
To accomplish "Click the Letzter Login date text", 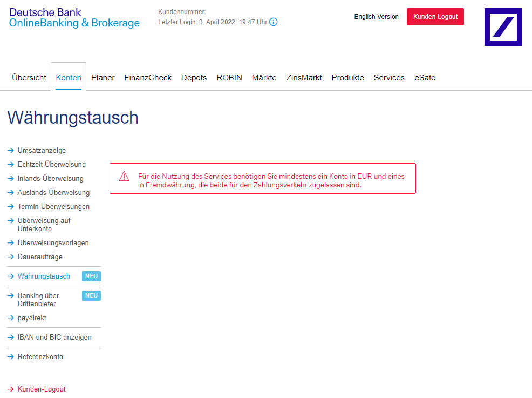I will click(213, 22).
